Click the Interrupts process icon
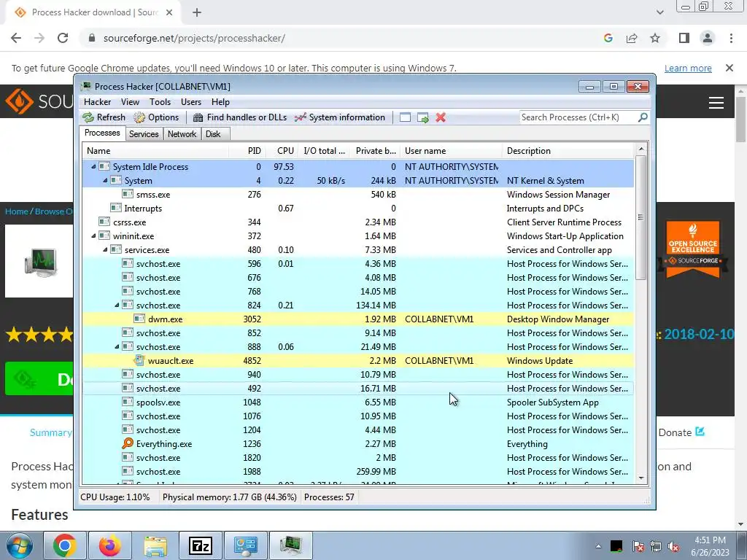 pyautogui.click(x=116, y=208)
